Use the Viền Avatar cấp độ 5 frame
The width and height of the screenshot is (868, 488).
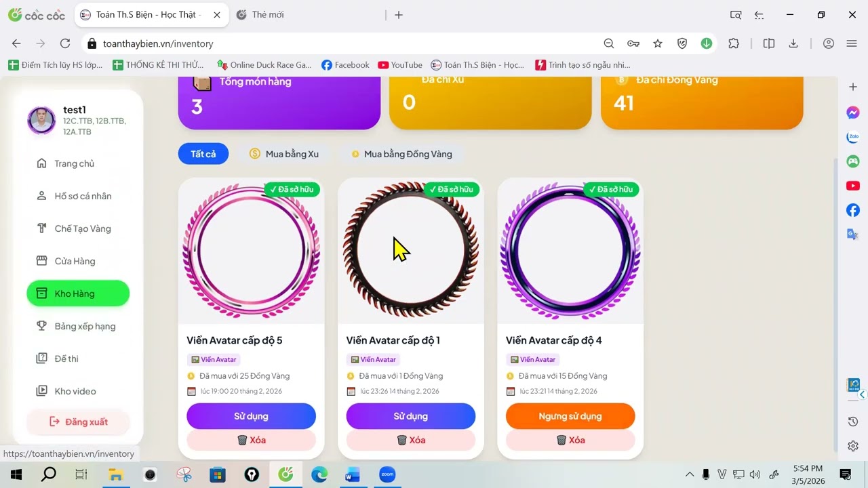(x=251, y=416)
